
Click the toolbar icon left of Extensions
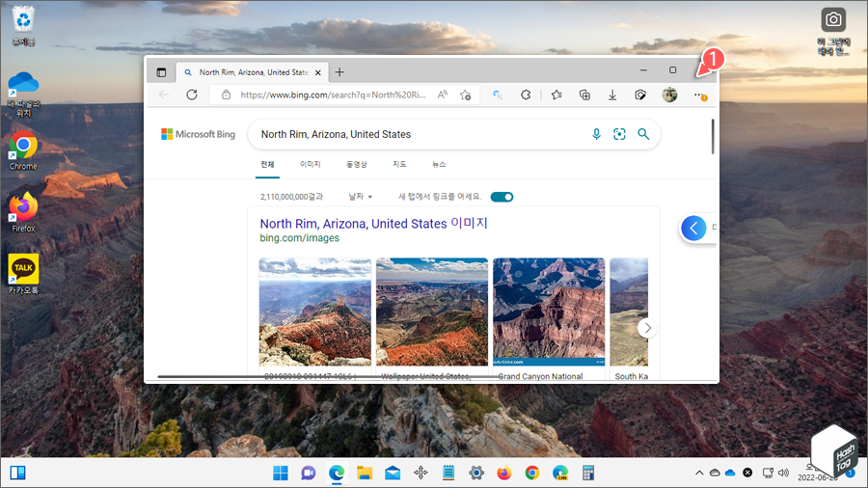498,95
